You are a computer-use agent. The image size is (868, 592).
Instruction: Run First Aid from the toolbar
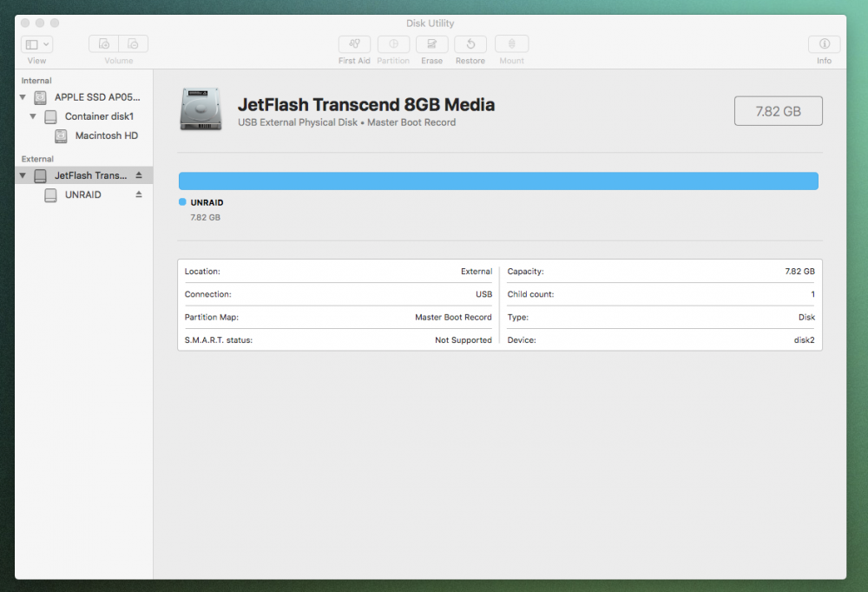pyautogui.click(x=354, y=43)
